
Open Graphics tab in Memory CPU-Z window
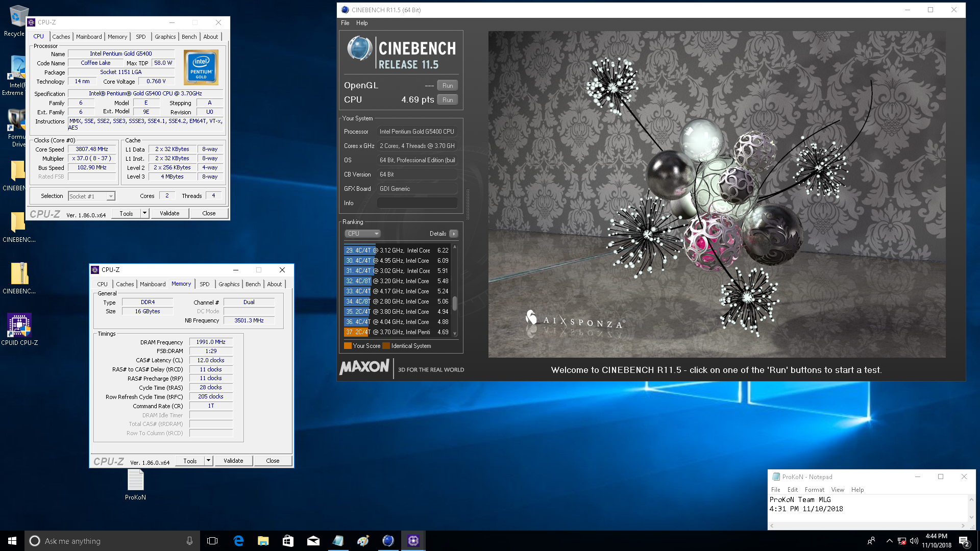tap(229, 284)
